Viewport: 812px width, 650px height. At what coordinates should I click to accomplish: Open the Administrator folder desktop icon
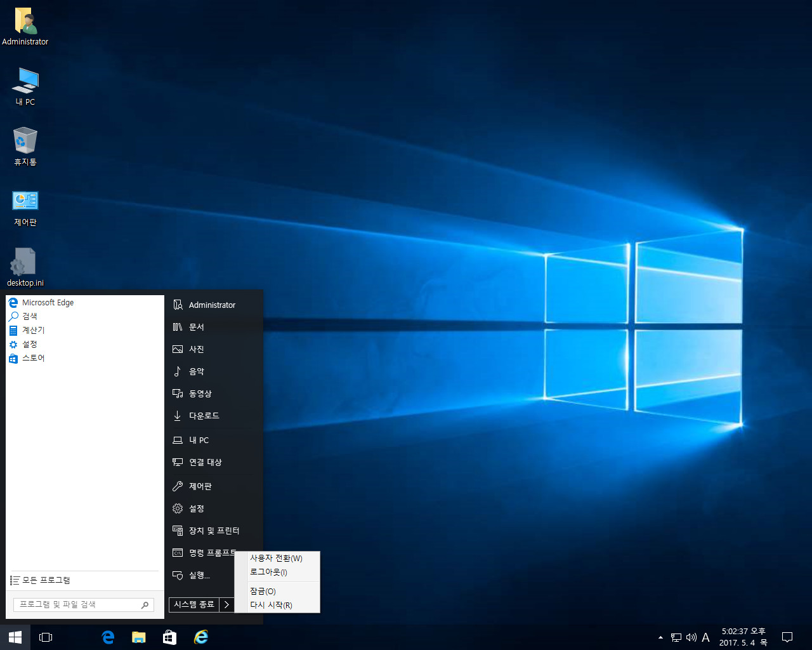[25, 27]
